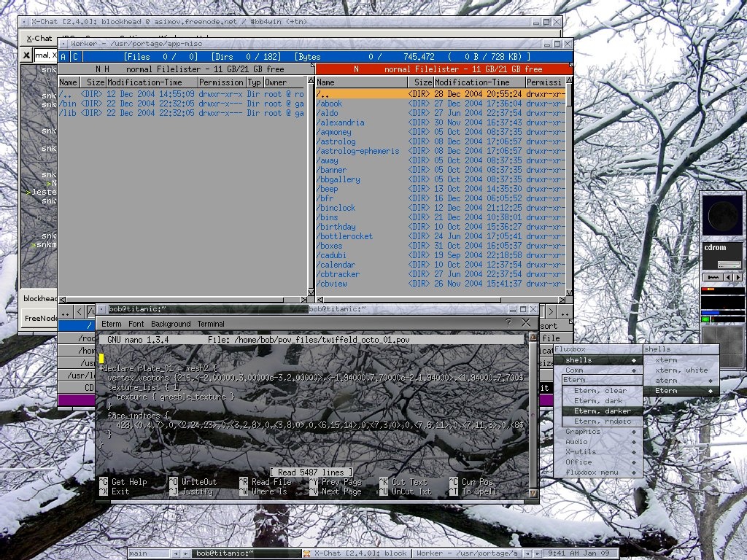Sort right Worker panel by Size column

(421, 82)
